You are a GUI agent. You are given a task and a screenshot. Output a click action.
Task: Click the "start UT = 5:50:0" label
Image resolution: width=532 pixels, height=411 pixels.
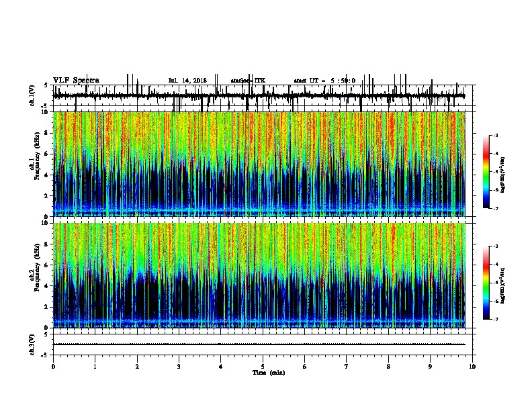tap(324, 81)
